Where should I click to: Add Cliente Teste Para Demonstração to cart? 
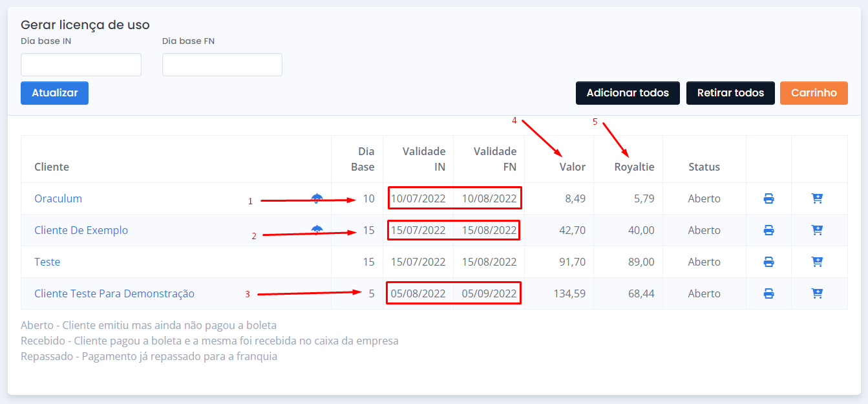click(817, 293)
